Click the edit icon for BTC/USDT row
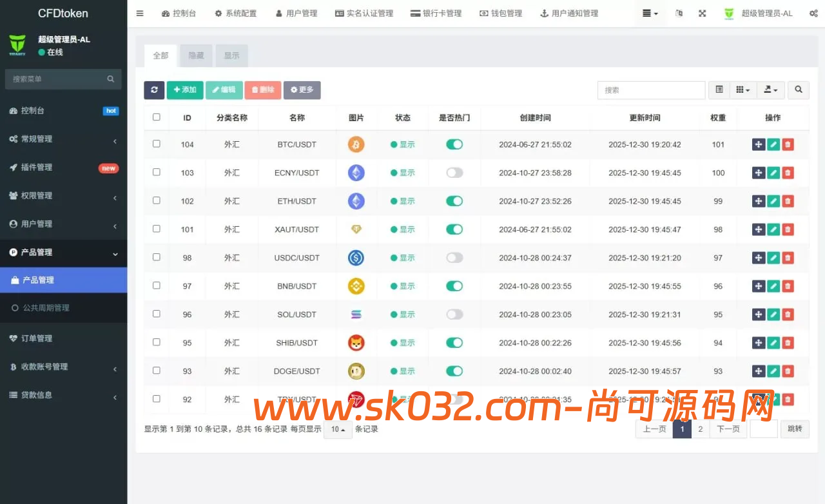Image resolution: width=825 pixels, height=504 pixels. click(773, 144)
